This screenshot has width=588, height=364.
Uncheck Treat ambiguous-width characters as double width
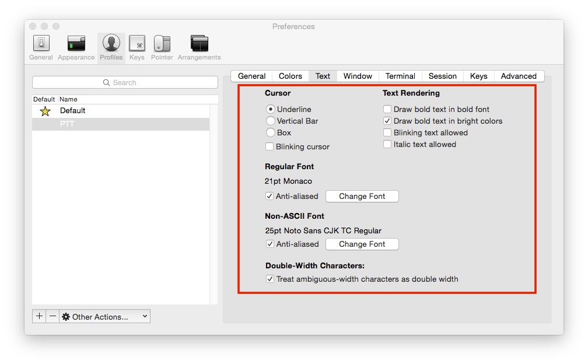pos(270,279)
